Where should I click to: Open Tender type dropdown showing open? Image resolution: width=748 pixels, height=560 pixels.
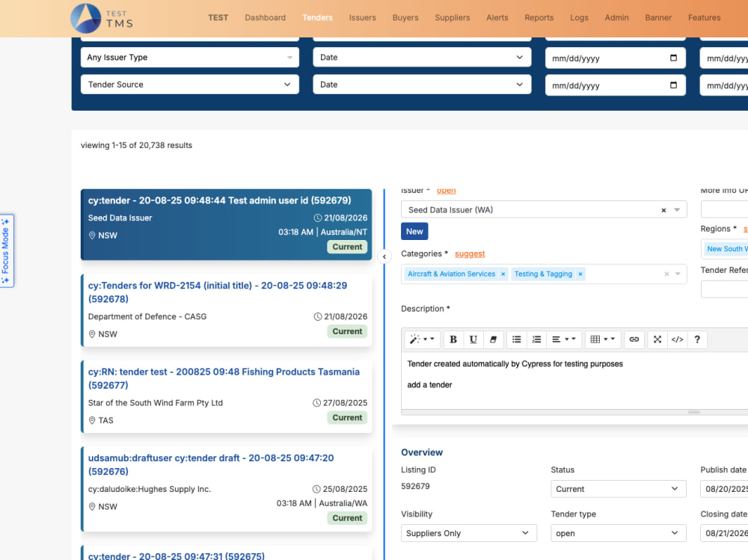pyautogui.click(x=619, y=533)
